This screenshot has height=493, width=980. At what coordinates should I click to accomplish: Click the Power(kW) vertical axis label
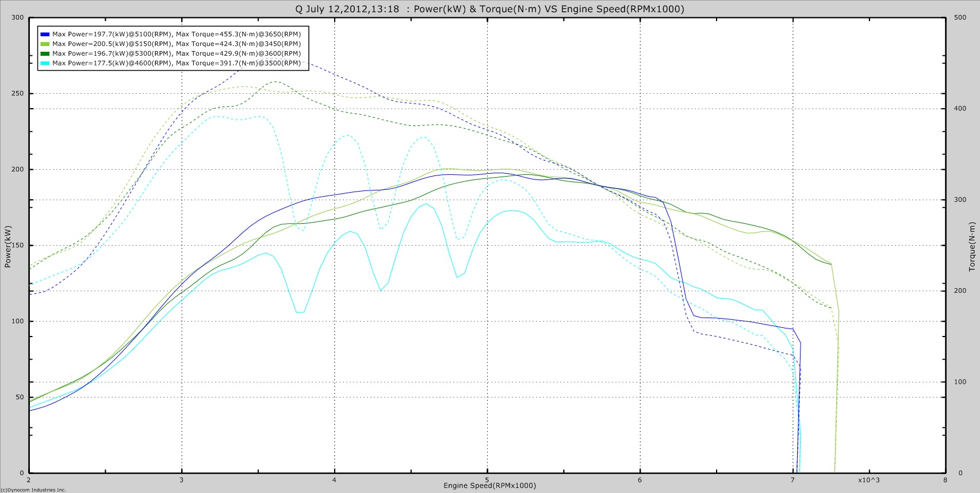click(x=8, y=246)
